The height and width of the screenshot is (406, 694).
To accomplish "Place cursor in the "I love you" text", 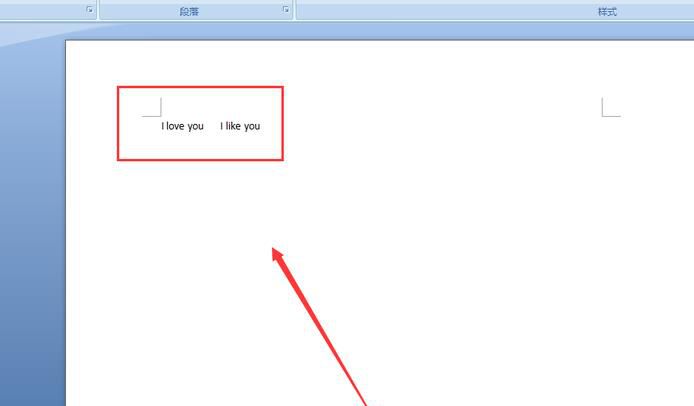I will coord(182,126).
